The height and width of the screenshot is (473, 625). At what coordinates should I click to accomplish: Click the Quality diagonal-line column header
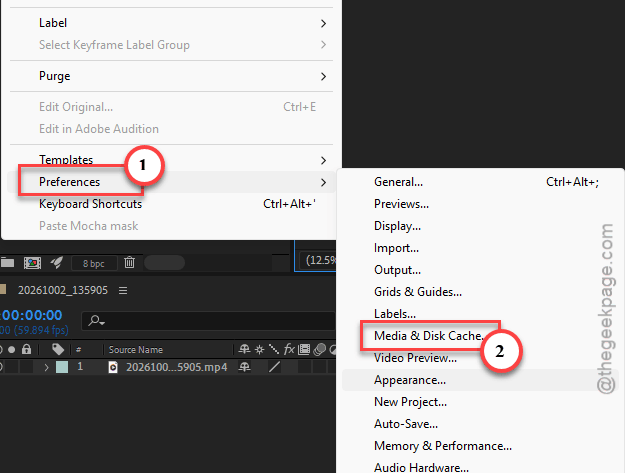pyautogui.click(x=274, y=349)
